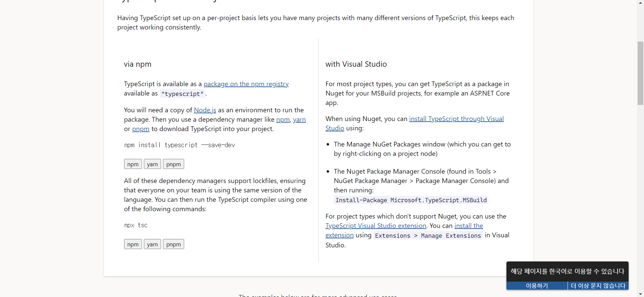Click the scrollbar down arrow
644x297 pixels.
(641, 294)
